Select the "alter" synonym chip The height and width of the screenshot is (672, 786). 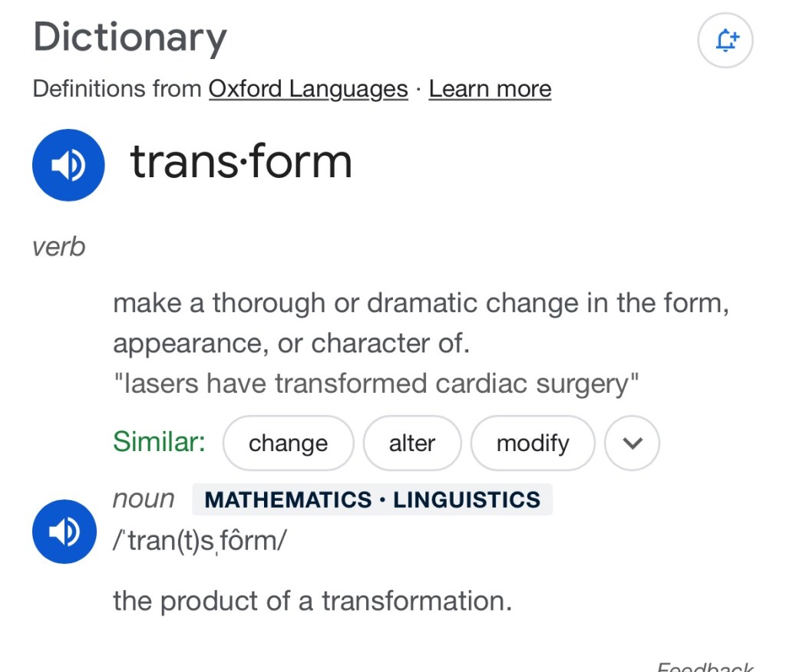(x=412, y=443)
